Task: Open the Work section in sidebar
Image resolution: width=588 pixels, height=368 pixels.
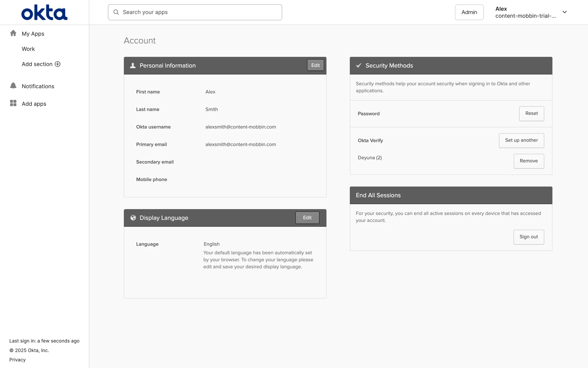Action: pyautogui.click(x=28, y=49)
